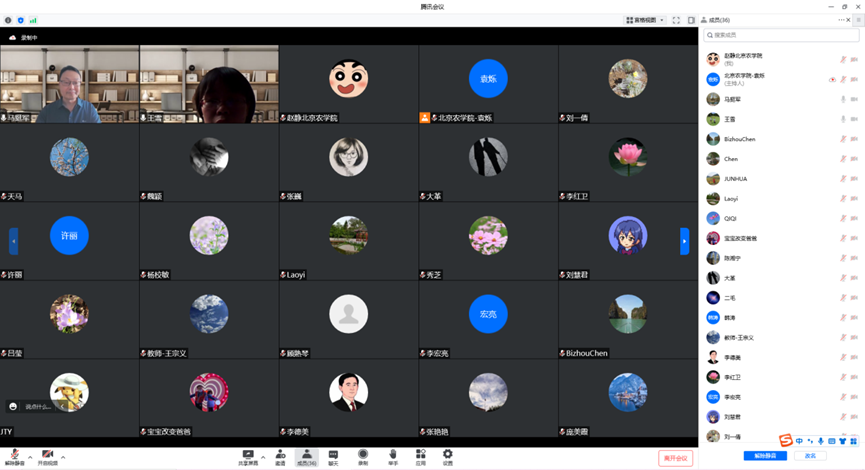
Task: Open 设置 (Settings) in the meeting toolbar
Action: [448, 456]
